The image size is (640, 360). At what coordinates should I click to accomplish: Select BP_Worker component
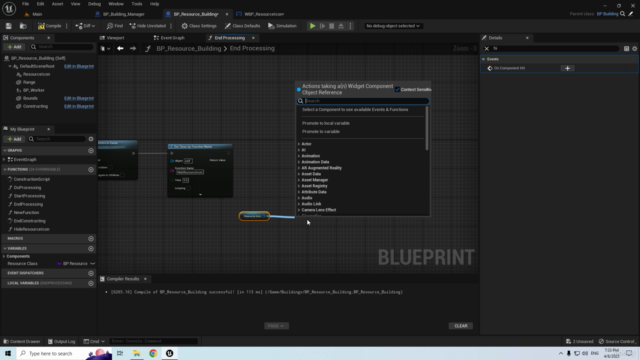33,90
